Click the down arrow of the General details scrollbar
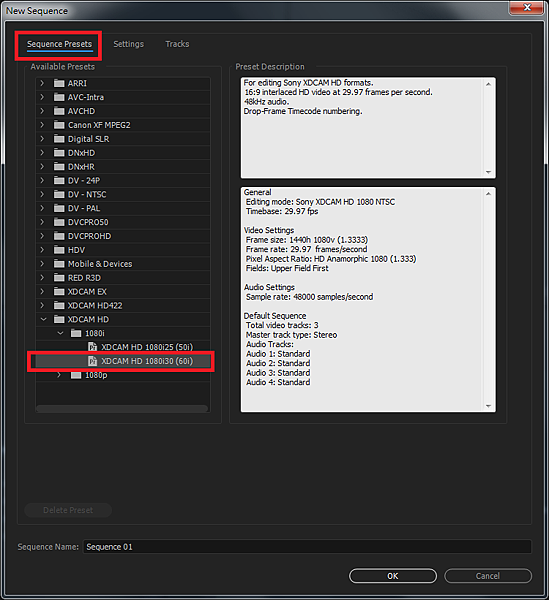 click(x=488, y=406)
